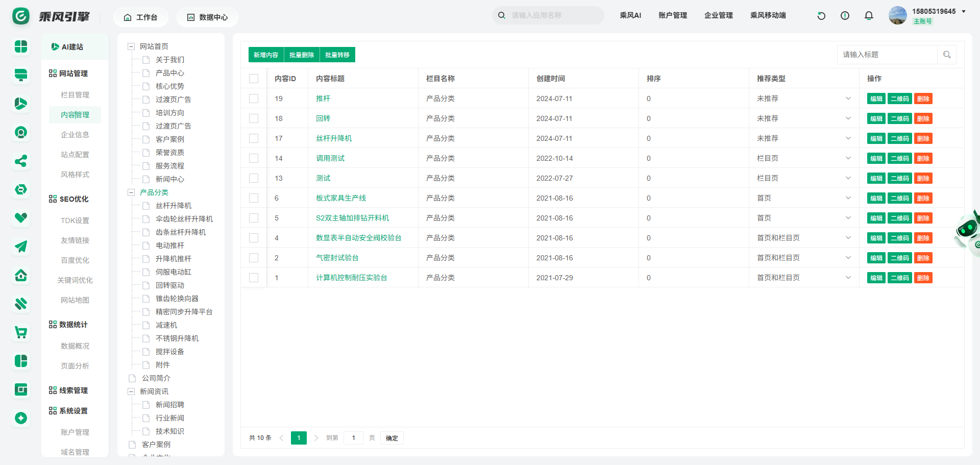The image size is (980, 465).
Task: Click the info circle icon in header
Action: click(845, 16)
